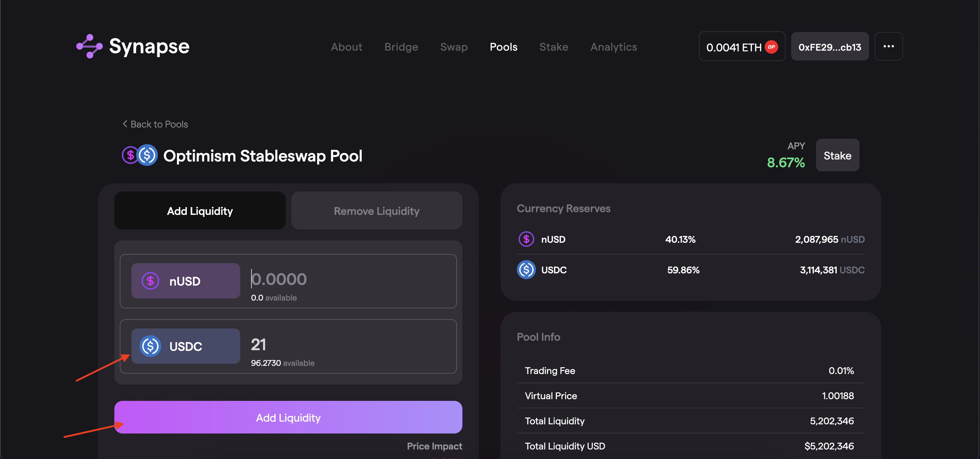The width and height of the screenshot is (980, 459).
Task: Go to the Bridge page
Action: click(x=401, y=47)
